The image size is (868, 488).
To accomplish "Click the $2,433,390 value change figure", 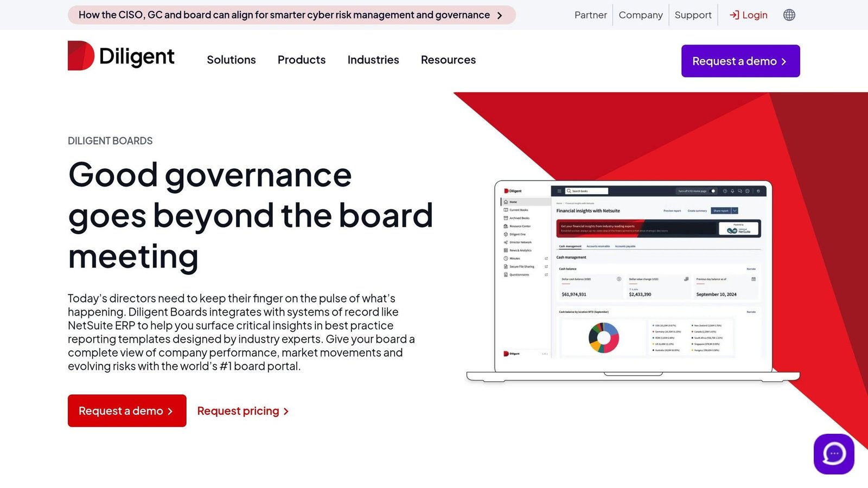I will pyautogui.click(x=640, y=294).
